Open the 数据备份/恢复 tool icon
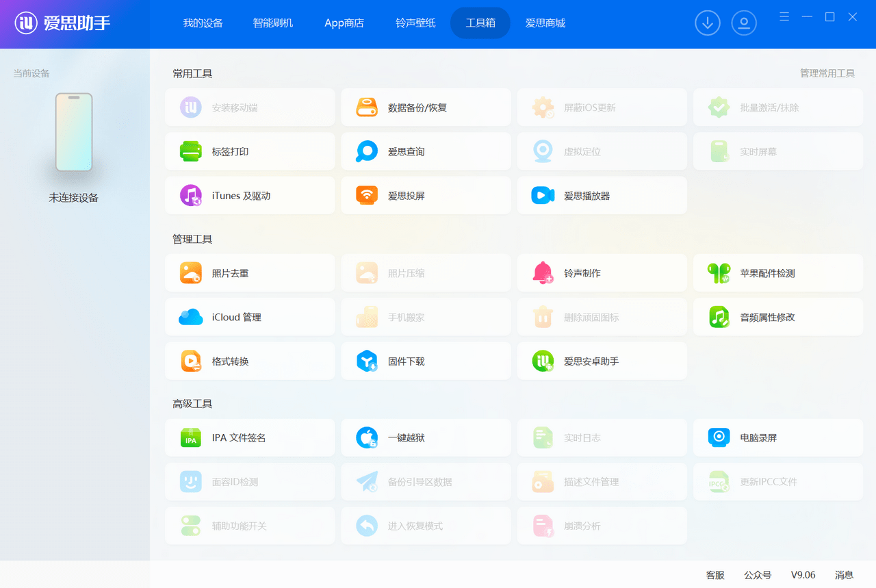The image size is (876, 588). [367, 107]
